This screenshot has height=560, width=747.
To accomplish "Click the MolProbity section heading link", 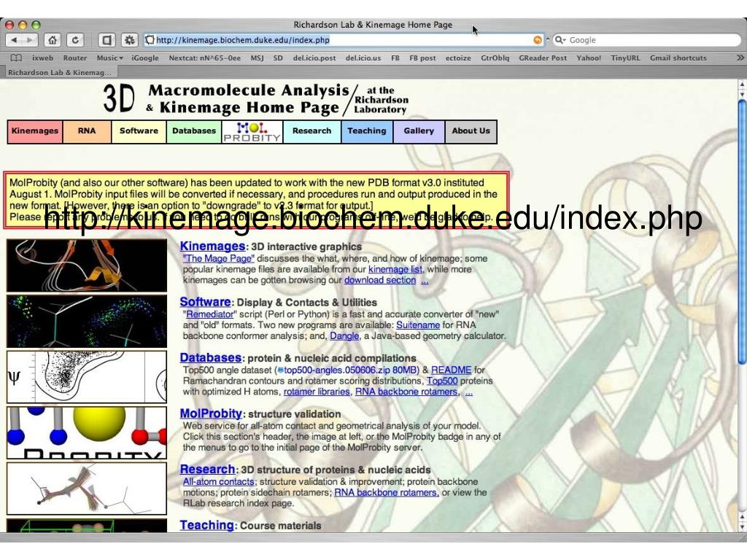I will [211, 413].
